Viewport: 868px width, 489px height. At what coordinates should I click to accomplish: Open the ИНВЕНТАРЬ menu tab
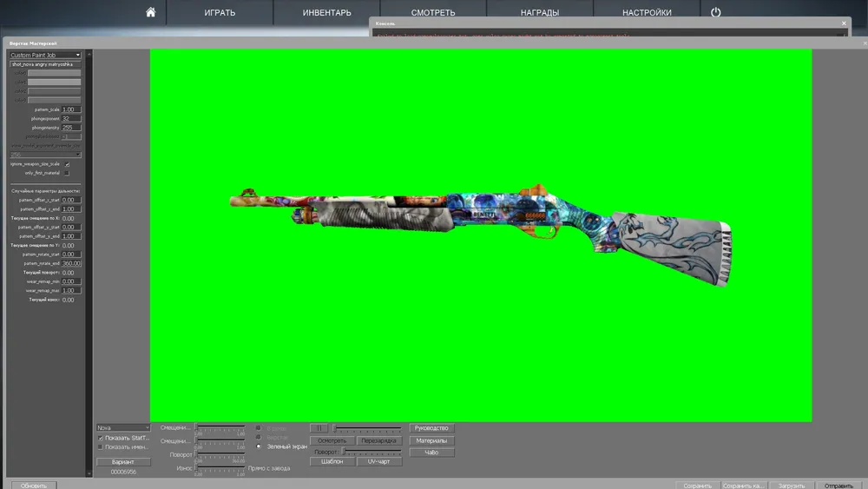pyautogui.click(x=327, y=13)
